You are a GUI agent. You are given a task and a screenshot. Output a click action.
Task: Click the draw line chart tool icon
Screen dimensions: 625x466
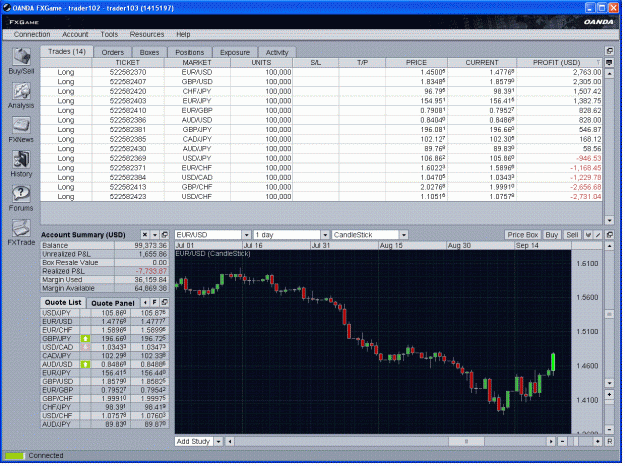click(x=598, y=235)
